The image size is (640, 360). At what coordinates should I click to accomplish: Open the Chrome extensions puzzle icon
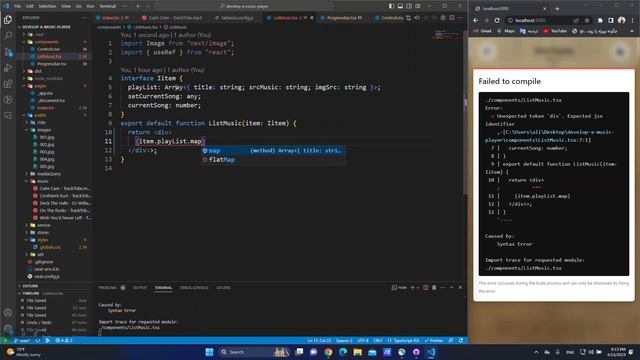point(600,20)
